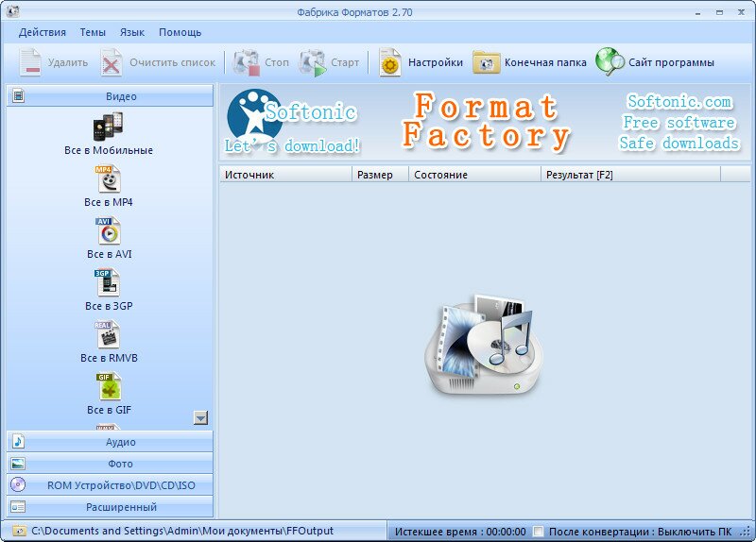Select the Все в RMVB icon
The height and width of the screenshot is (542, 756).
pos(107,335)
